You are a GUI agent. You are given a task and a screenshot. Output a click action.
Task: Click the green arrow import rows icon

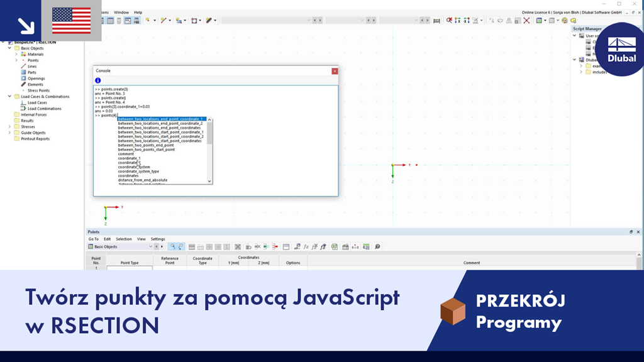tap(266, 246)
